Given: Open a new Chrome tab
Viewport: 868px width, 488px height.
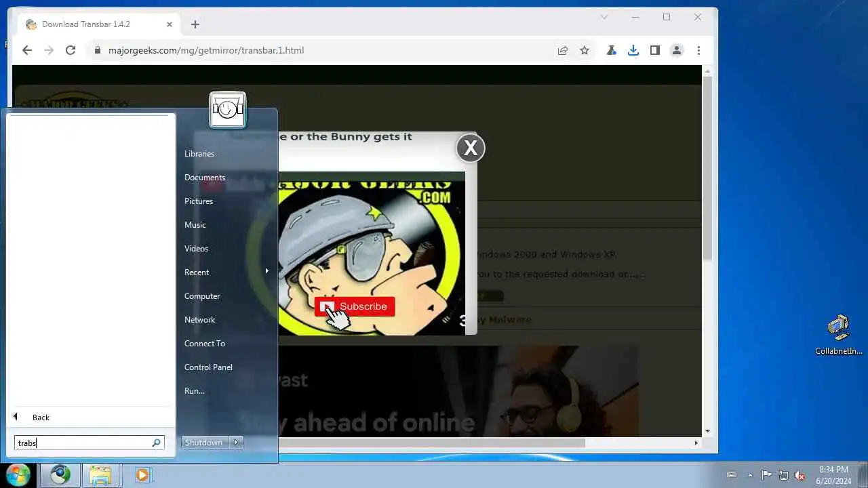Looking at the screenshot, I should (x=195, y=24).
